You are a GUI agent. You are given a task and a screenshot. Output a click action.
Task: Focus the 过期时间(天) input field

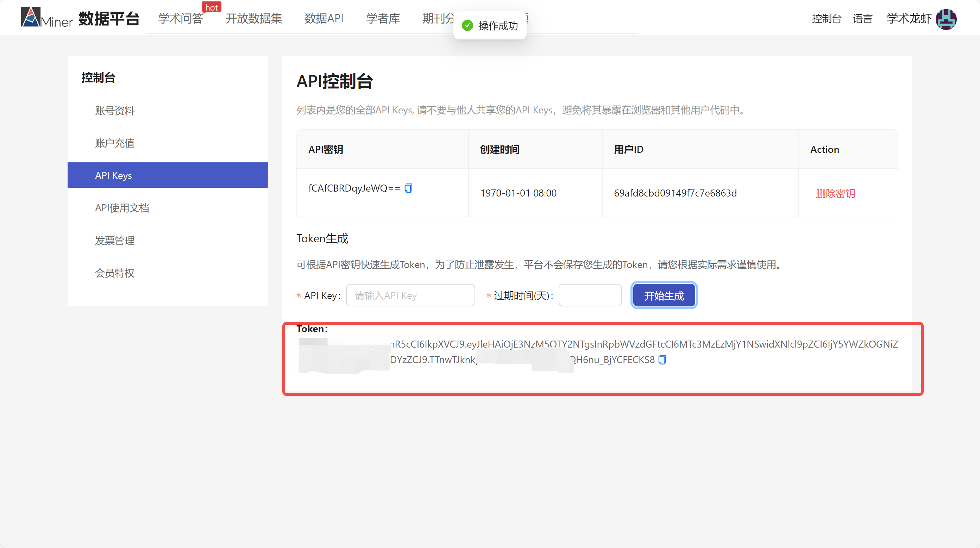(590, 295)
